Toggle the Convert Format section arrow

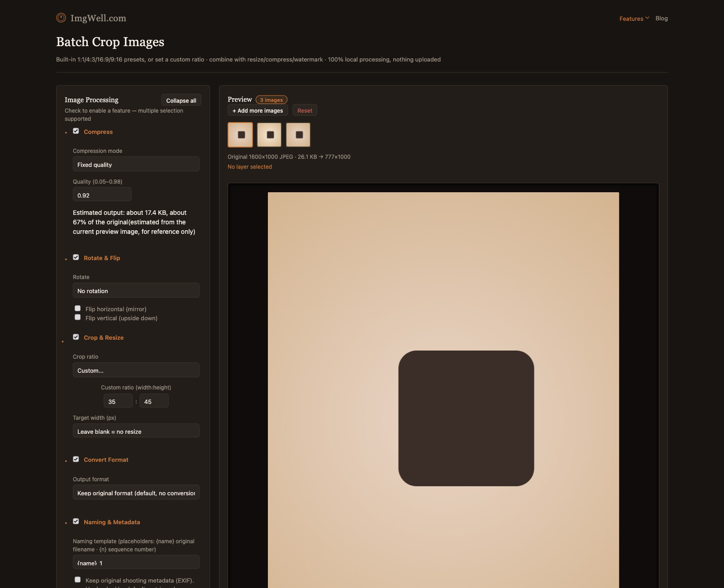point(66,460)
